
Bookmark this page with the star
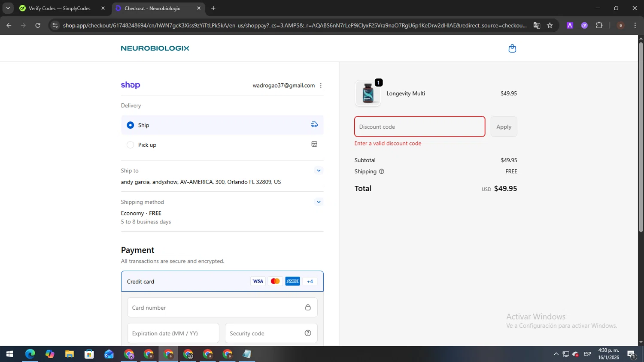[x=550, y=25]
